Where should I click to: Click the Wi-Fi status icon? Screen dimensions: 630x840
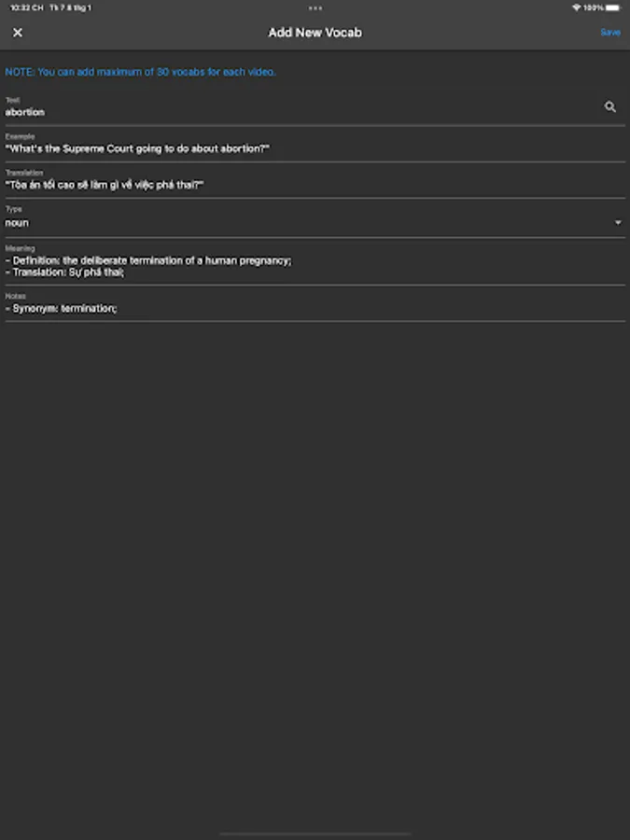tap(577, 7)
